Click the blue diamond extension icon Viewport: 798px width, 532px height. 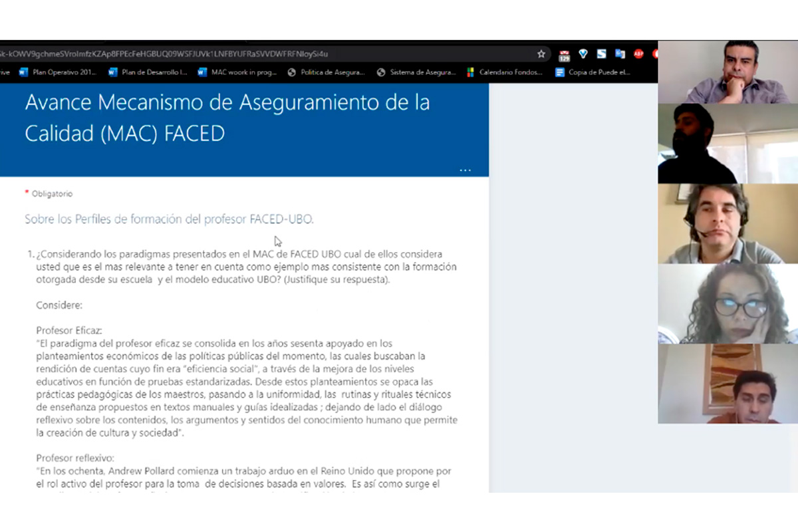click(583, 54)
